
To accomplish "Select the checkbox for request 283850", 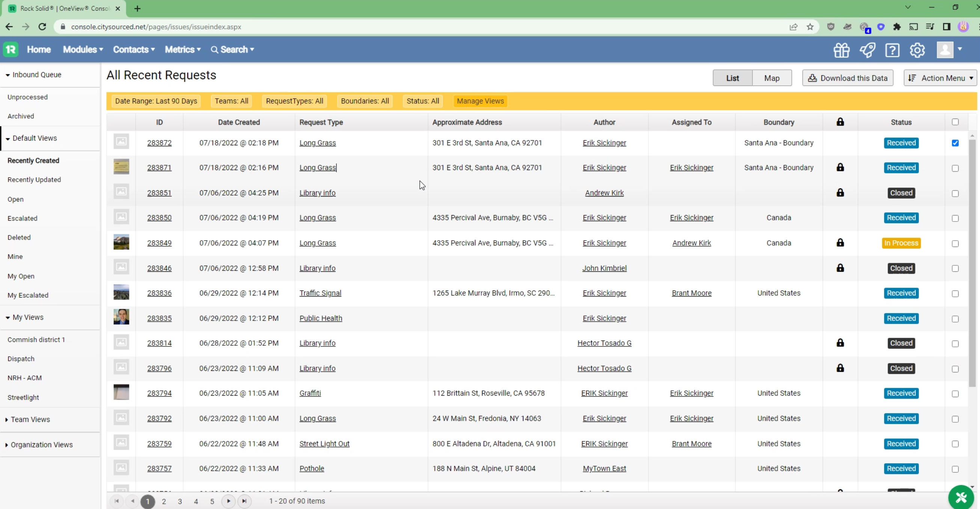I will pos(955,218).
